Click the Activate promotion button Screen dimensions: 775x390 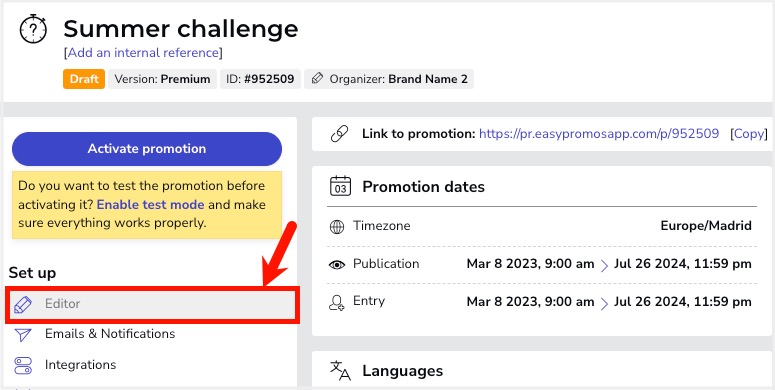[x=147, y=149]
